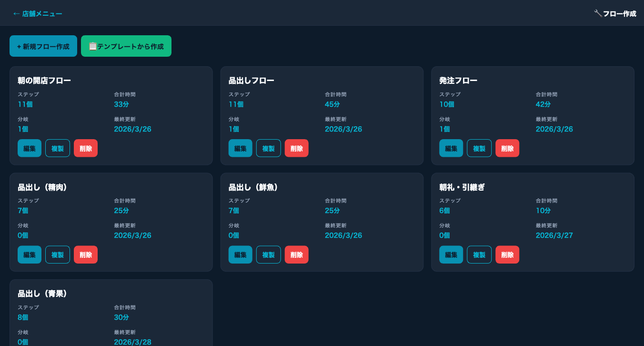Click the wrench フロー作成 header icon

(598, 13)
